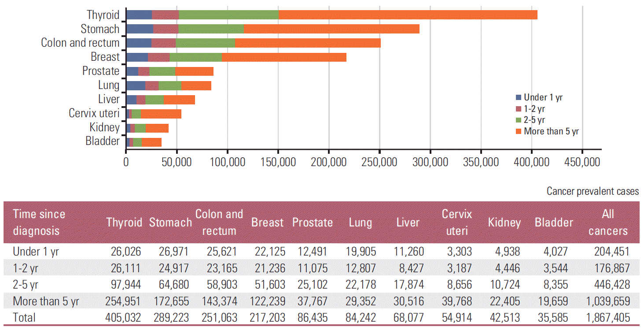Click the orange More than 5 yr legend swatch

pyautogui.click(x=518, y=131)
